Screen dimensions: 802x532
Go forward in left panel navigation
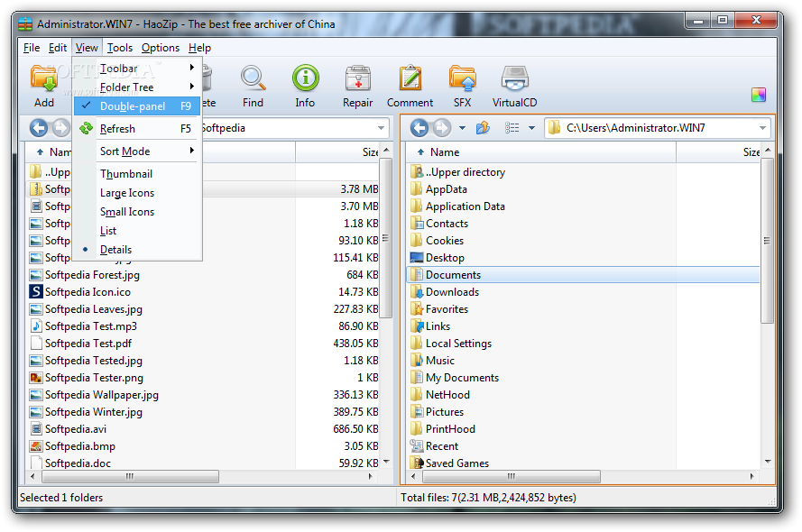[x=60, y=128]
